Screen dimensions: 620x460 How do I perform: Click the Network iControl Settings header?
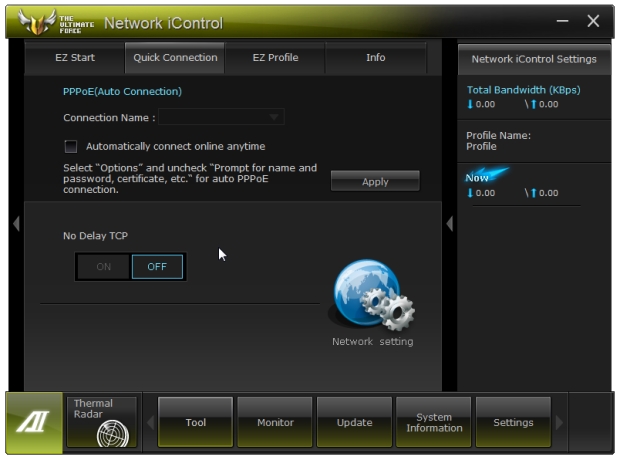click(x=534, y=59)
